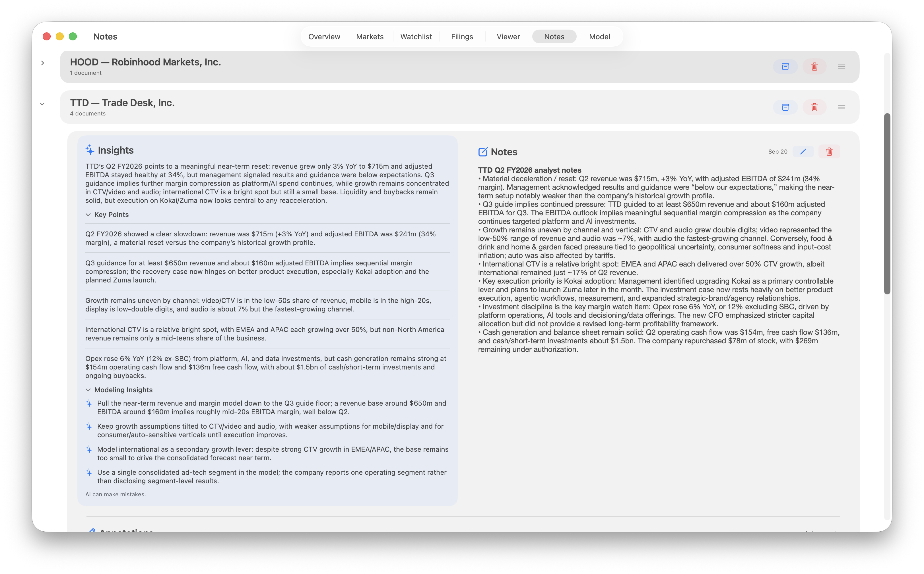Screen dimensions: 924x574
Task: Click the Notes compose icon beside heading
Action: [x=482, y=152]
